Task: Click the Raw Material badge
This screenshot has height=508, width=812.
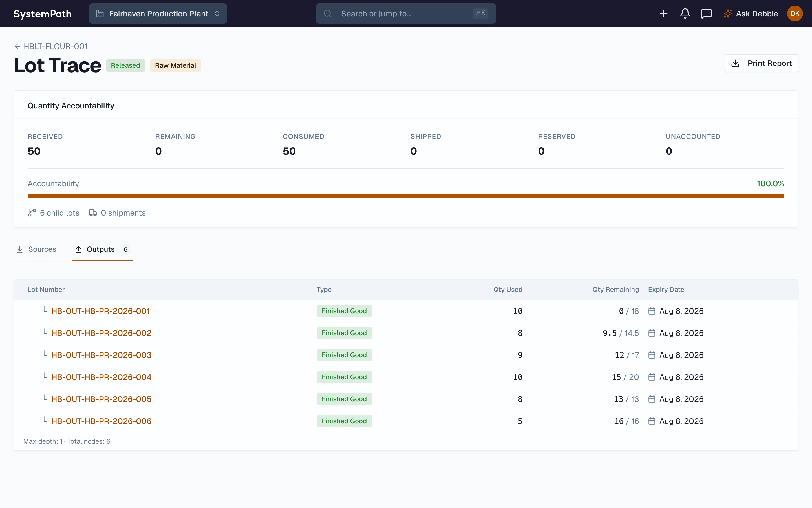Action: coord(175,65)
